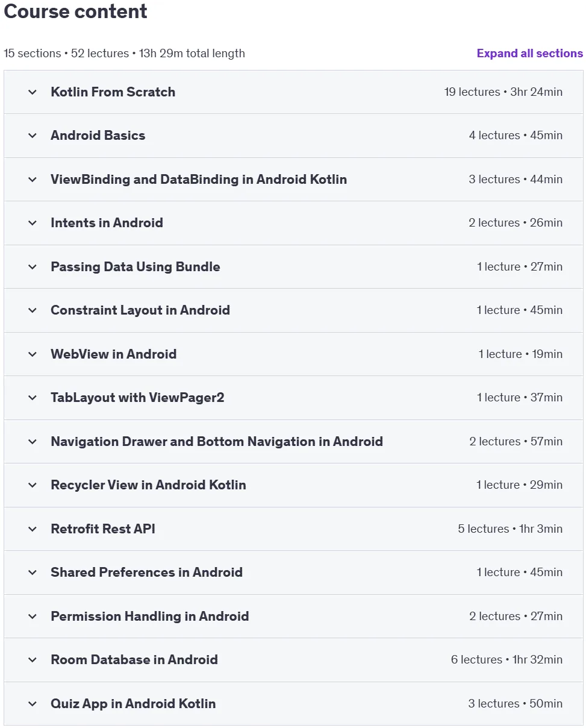Click the 6 lectures 1hr 32min label
This screenshot has width=586, height=728.
tap(507, 660)
